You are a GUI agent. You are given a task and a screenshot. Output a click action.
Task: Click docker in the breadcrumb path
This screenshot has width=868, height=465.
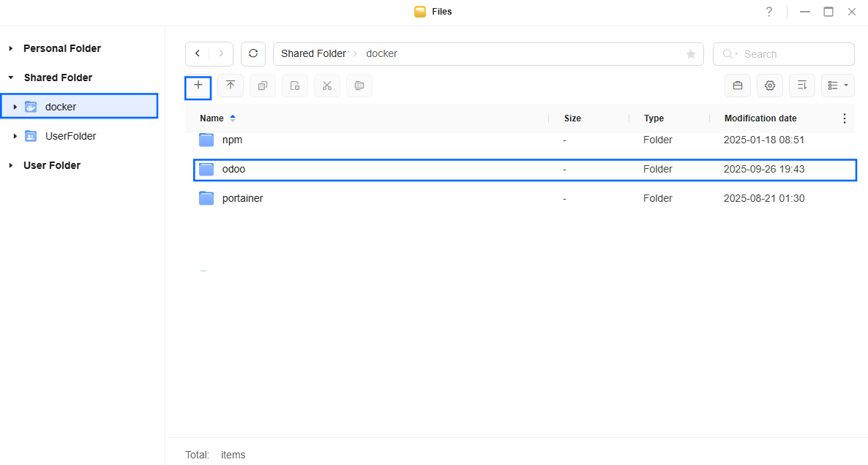[381, 53]
